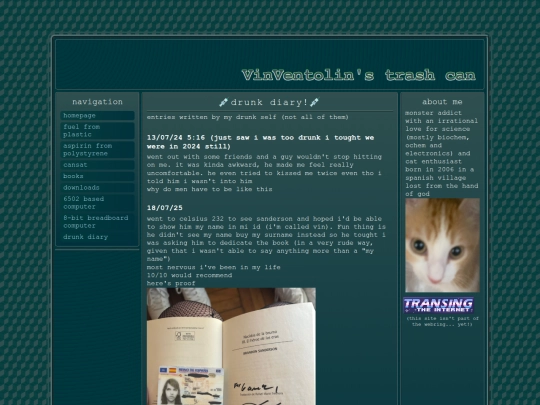The image size is (540, 405).
Task: Click the drunk diary! page heading
Action: [269, 102]
